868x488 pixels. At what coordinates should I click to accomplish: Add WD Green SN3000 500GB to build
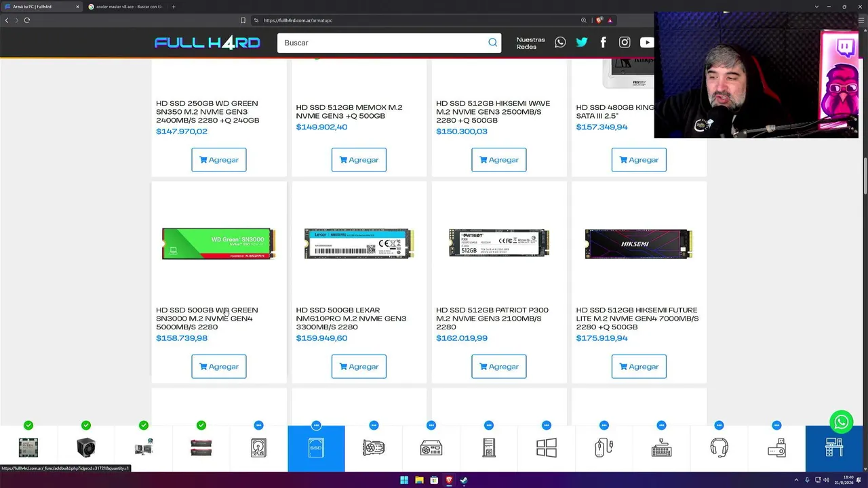218,367
